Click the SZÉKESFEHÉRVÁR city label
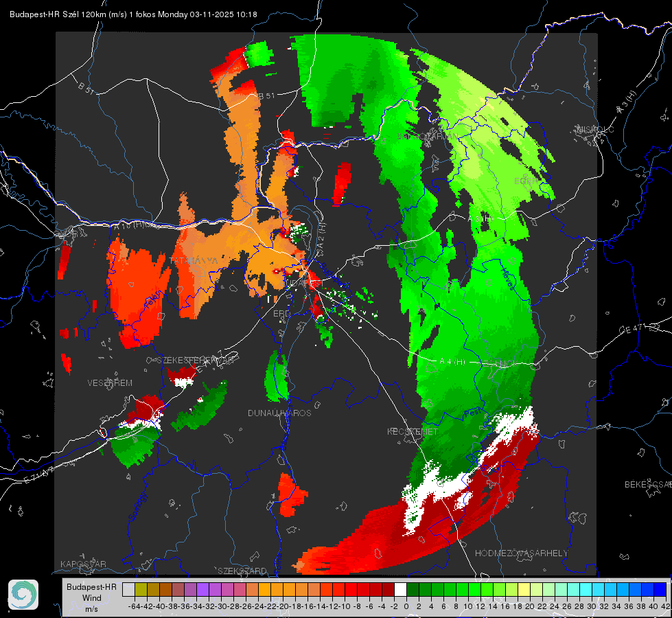The width and height of the screenshot is (672, 618). 196,360
